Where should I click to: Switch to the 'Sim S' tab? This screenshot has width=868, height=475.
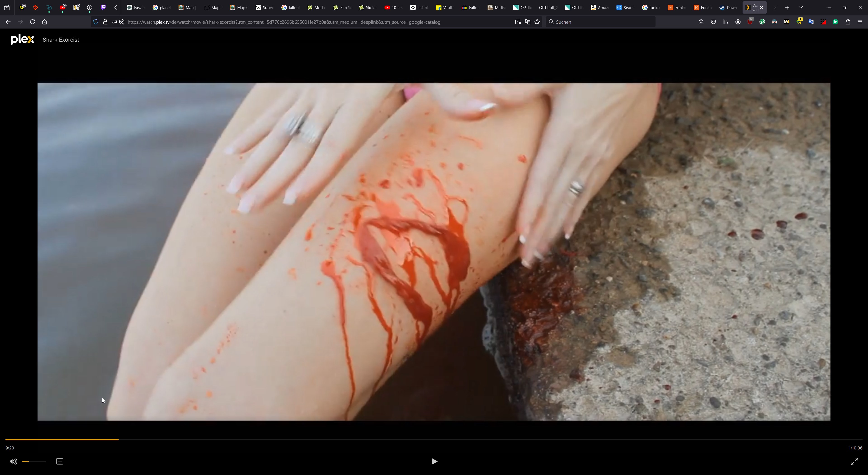coord(342,7)
